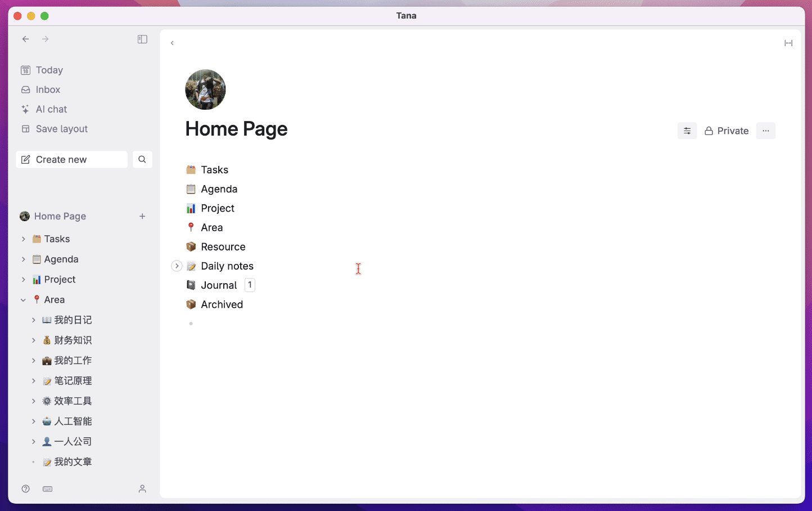The height and width of the screenshot is (511, 812).
Task: Expand the Daily notes node
Action: click(x=177, y=266)
